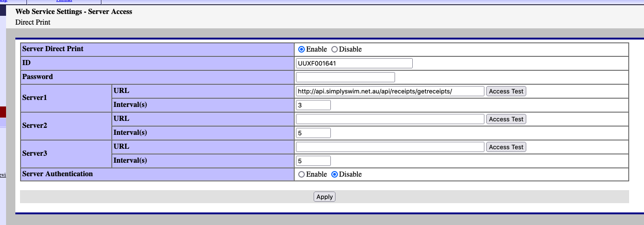
Task: Click the Server1 row label
Action: (35, 98)
